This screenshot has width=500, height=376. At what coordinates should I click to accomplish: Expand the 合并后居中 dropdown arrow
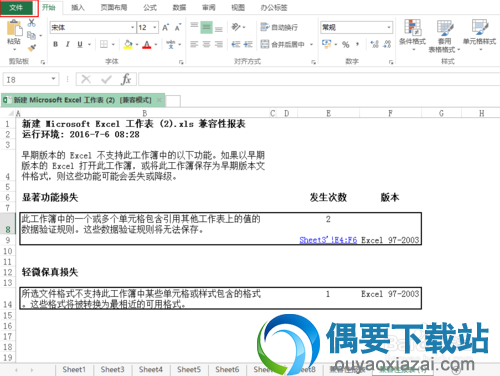[311, 44]
